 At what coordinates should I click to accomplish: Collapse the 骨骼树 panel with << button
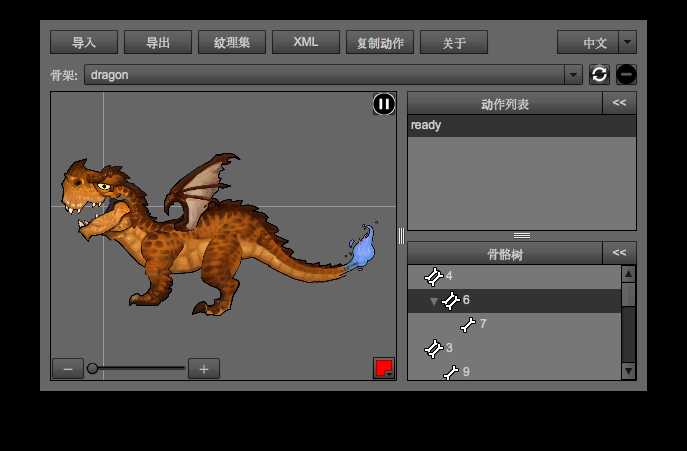click(x=619, y=253)
